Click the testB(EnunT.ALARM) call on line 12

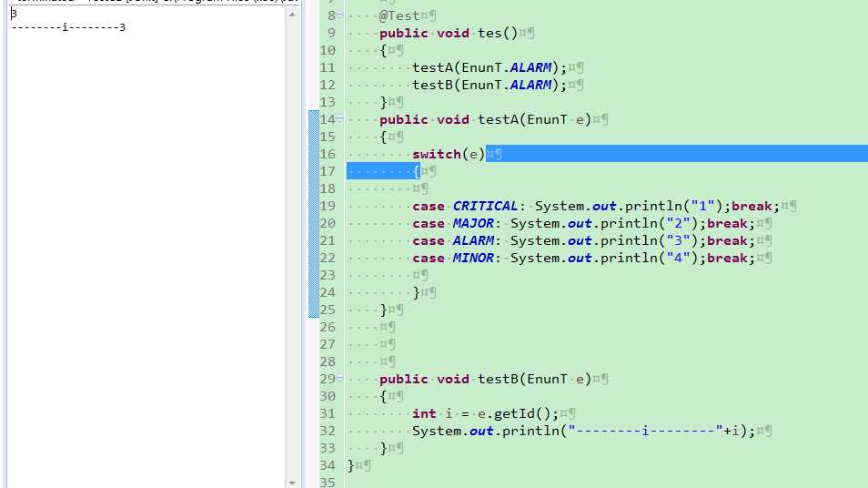point(490,85)
